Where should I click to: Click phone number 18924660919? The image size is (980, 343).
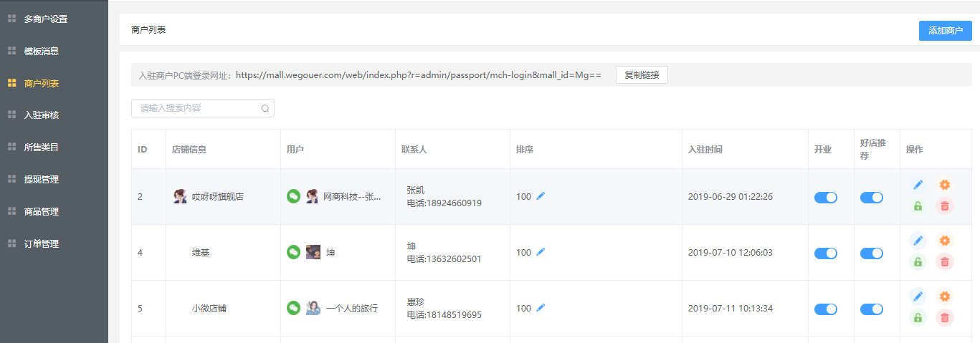(x=453, y=203)
